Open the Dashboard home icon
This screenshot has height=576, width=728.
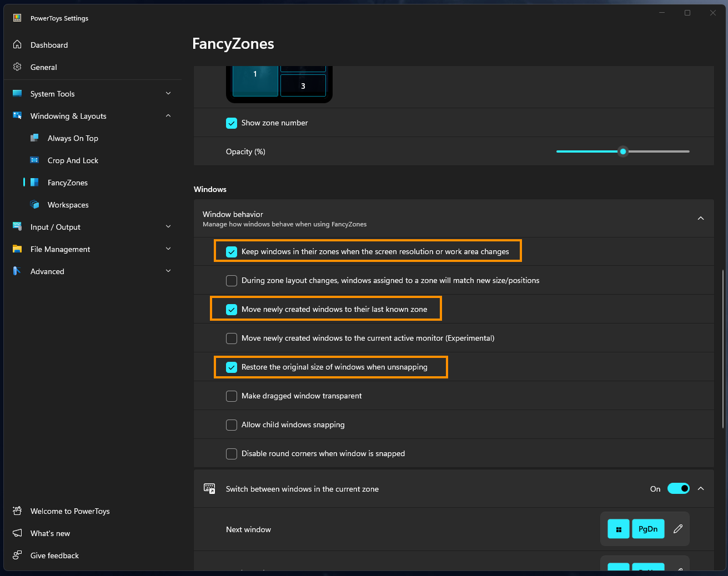17,45
